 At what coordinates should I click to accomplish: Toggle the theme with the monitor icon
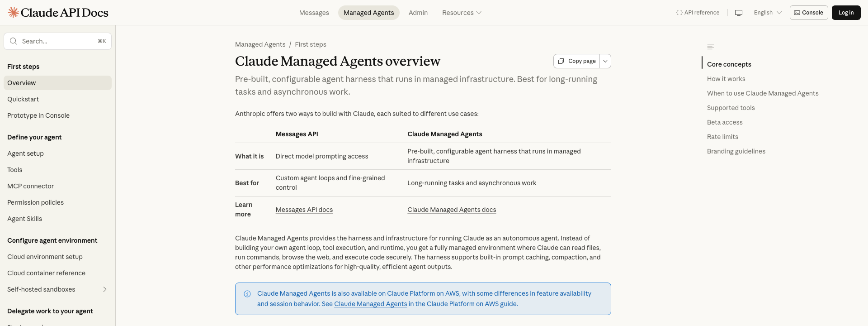pos(739,13)
